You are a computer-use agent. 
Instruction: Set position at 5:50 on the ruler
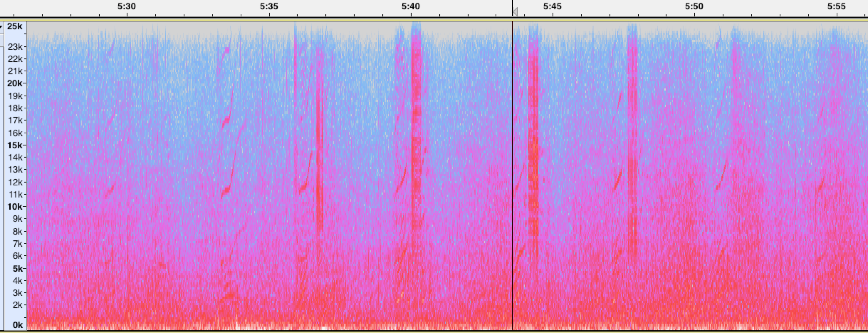click(694, 6)
